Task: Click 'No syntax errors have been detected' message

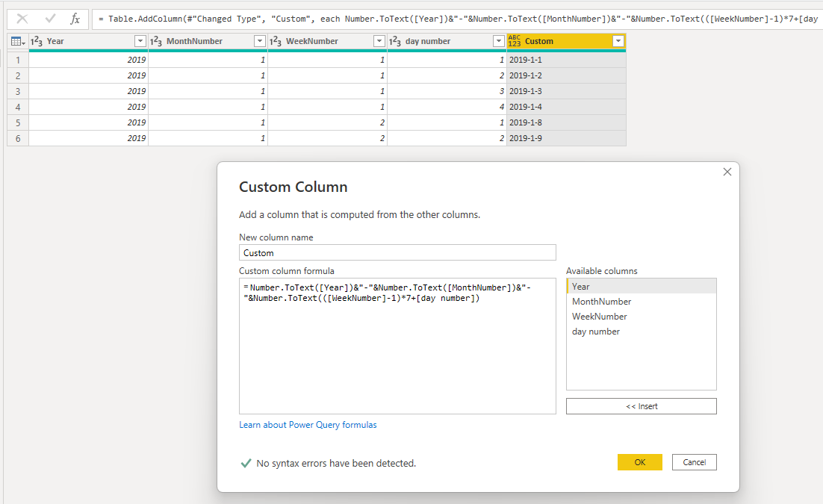Action: pyautogui.click(x=336, y=463)
